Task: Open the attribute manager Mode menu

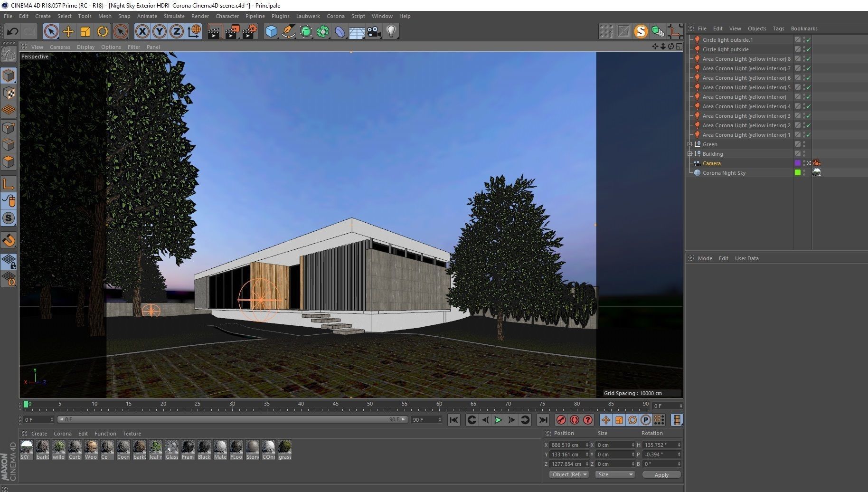Action: (705, 258)
